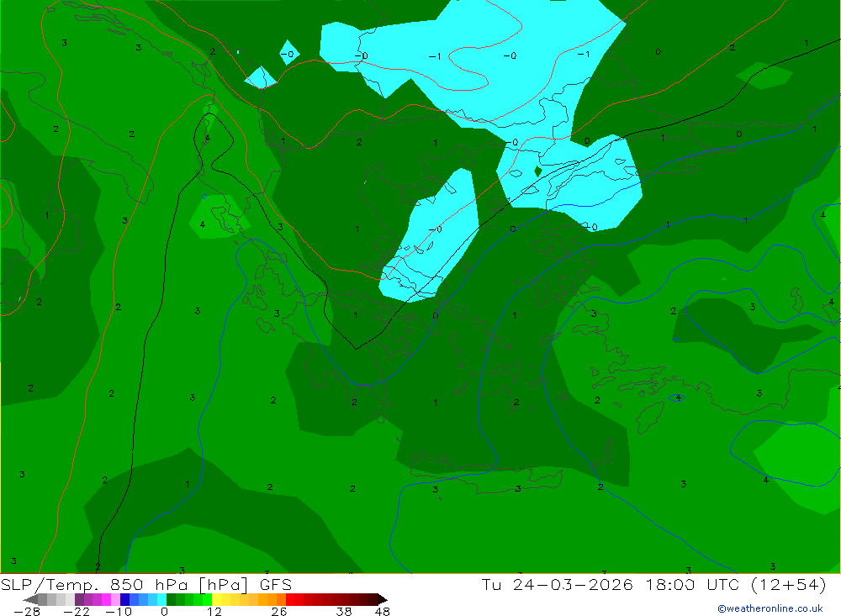Click the dark purple legend swatch above -22

coord(79,599)
